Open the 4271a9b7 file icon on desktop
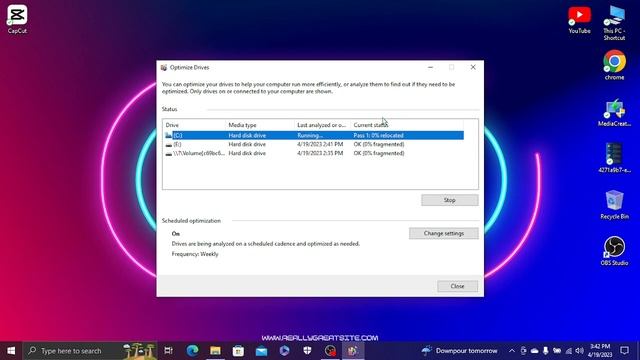The height and width of the screenshot is (360, 640). (x=614, y=158)
